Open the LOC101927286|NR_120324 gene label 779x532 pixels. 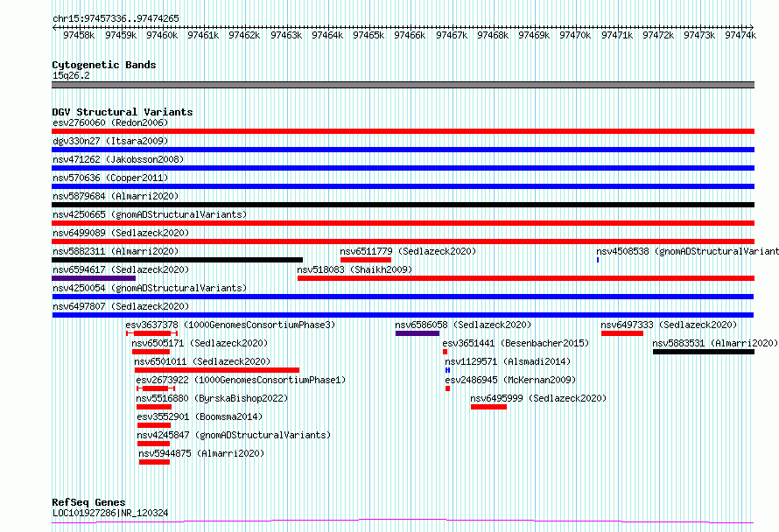[110, 513]
